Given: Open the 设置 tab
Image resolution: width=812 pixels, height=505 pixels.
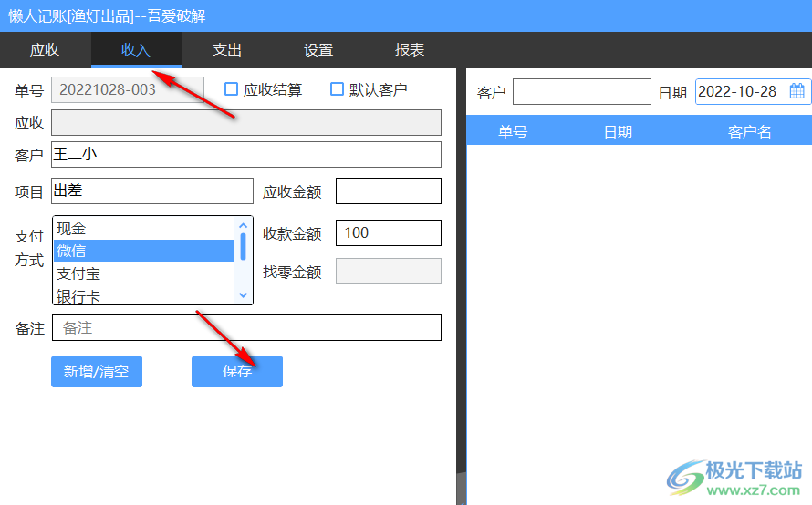Looking at the screenshot, I should [318, 49].
